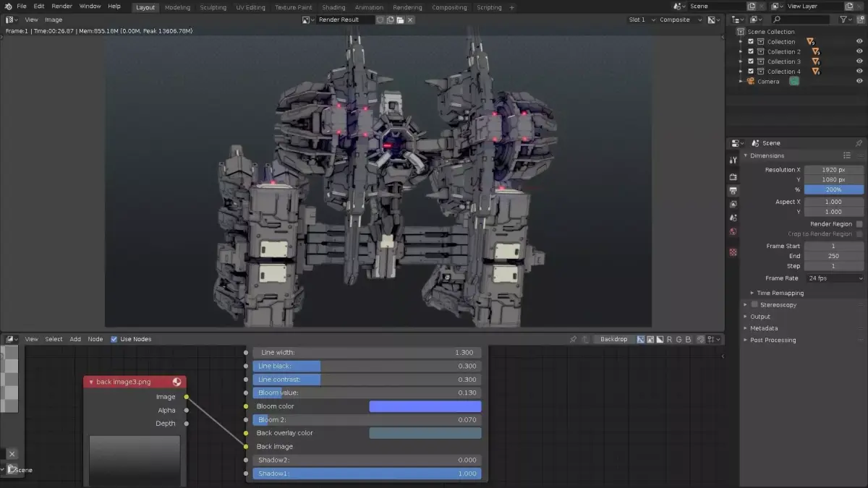Open the World properties tab icon

tap(733, 231)
